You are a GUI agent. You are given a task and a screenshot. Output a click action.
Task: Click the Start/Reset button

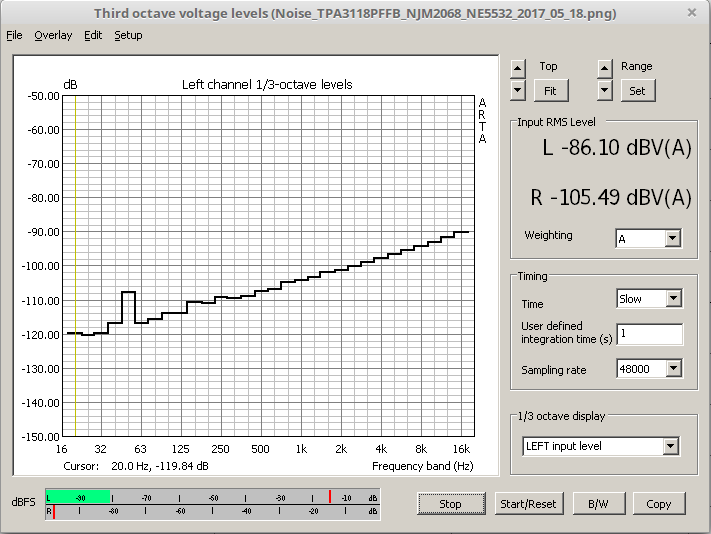(528, 504)
